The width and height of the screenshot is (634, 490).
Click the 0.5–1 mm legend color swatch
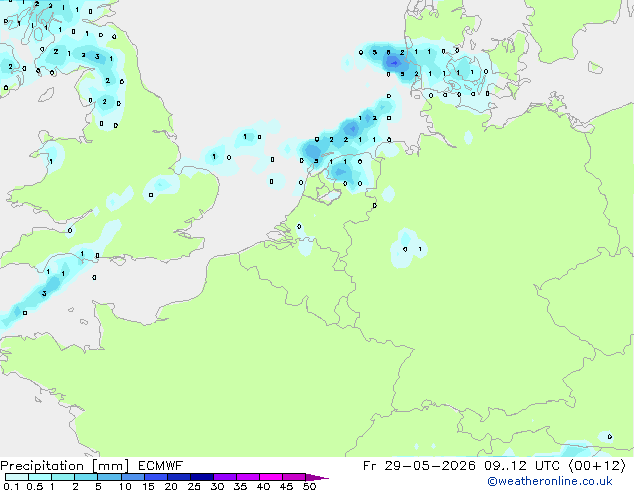tap(40, 477)
